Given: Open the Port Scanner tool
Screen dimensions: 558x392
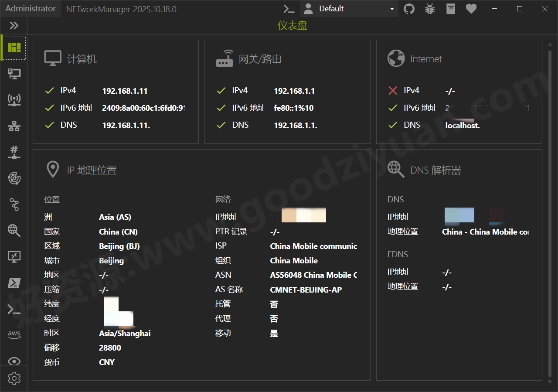Looking at the screenshot, I should [x=14, y=152].
